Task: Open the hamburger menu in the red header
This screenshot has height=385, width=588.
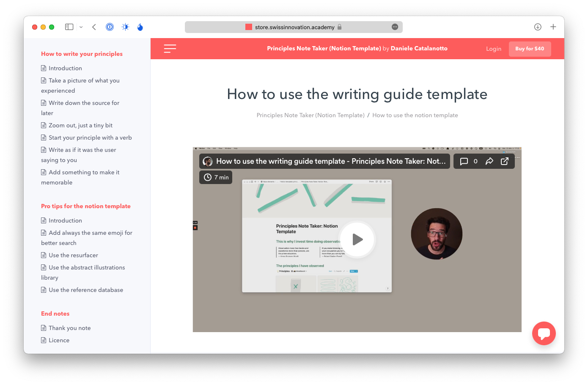Action: (x=170, y=49)
